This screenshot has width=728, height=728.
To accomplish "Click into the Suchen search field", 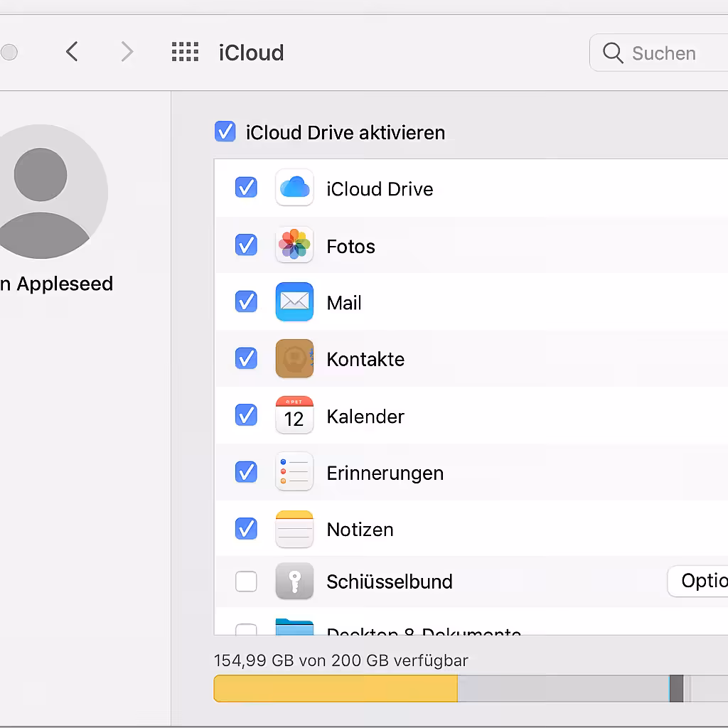I will (x=659, y=53).
